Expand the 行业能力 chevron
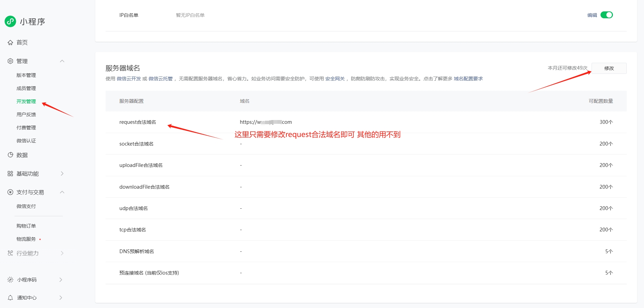 coord(62,253)
